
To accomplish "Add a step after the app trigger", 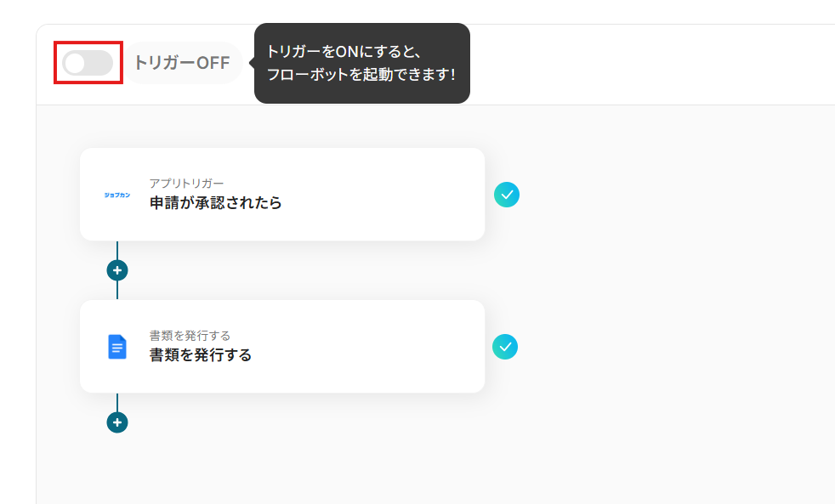I will point(117,270).
